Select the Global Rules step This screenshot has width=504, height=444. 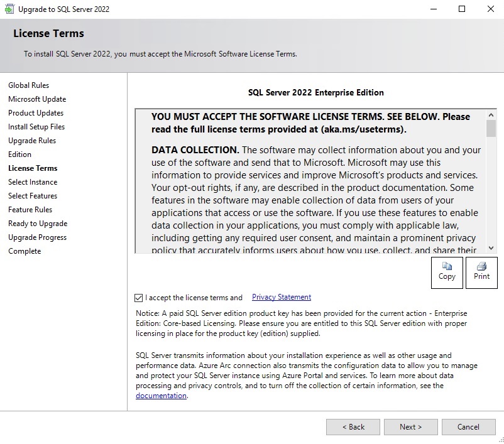pos(28,85)
